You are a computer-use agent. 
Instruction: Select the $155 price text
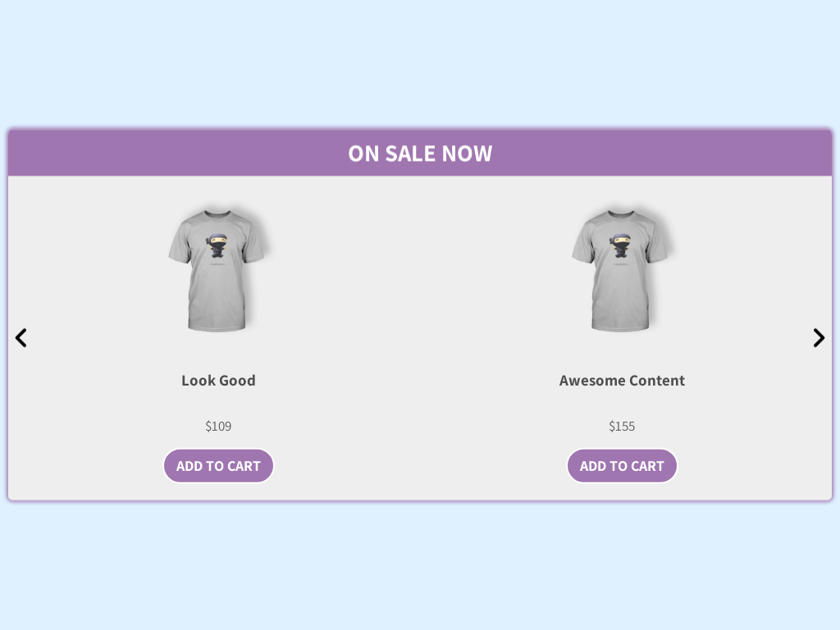tap(622, 426)
